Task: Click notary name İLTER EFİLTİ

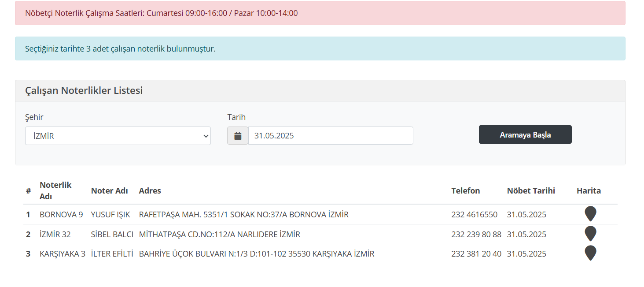Action: [112, 254]
